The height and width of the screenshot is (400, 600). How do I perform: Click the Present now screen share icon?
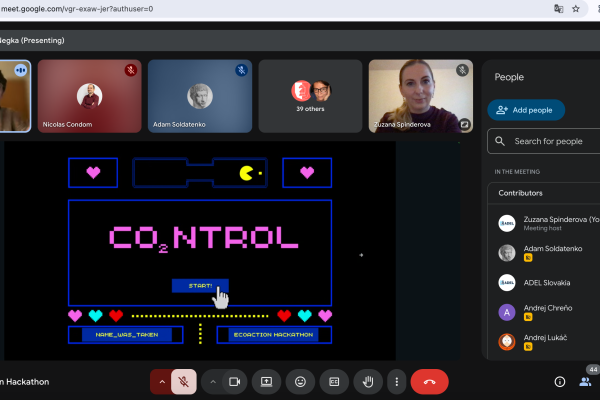click(267, 381)
